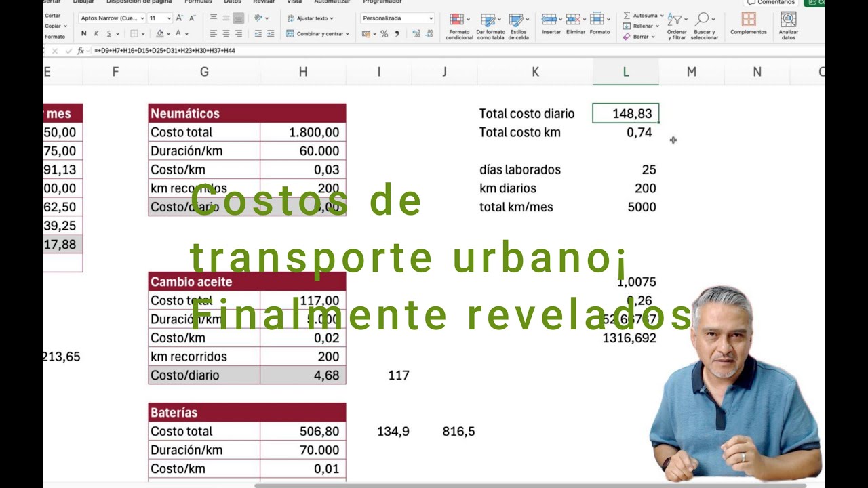Align text to the bottom
This screenshot has width=868, height=488.
tap(238, 18)
